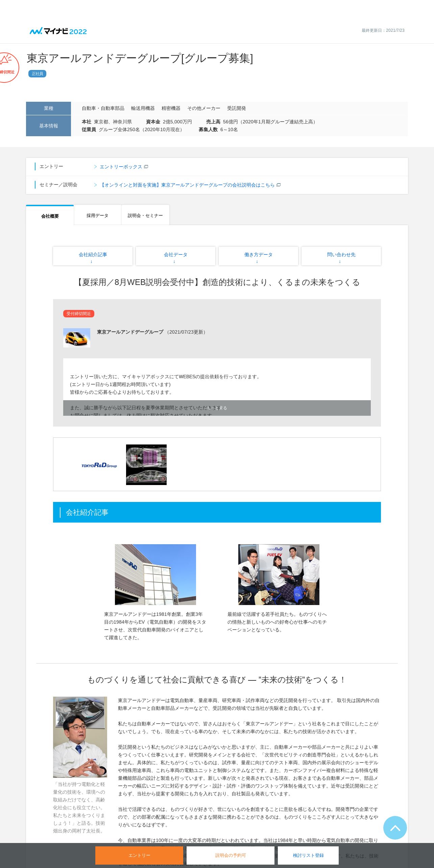Click the page title 東京アールアンドデーグループ[グループ募集]
The image size is (434, 868).
tap(140, 58)
